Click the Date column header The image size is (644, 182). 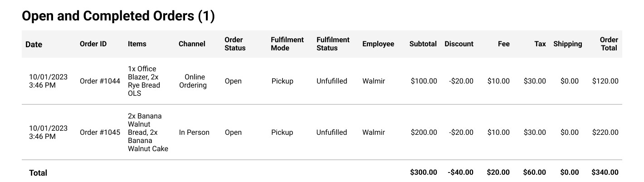(x=34, y=44)
